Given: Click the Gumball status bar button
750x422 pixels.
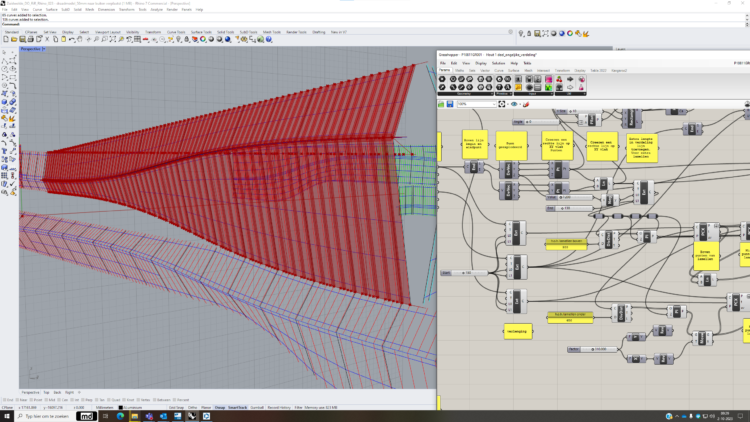Looking at the screenshot, I should point(257,407).
